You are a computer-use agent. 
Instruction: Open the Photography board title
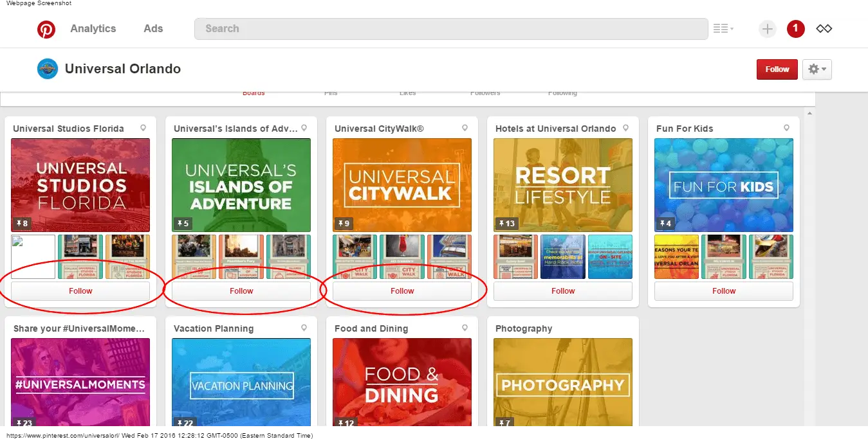point(524,328)
